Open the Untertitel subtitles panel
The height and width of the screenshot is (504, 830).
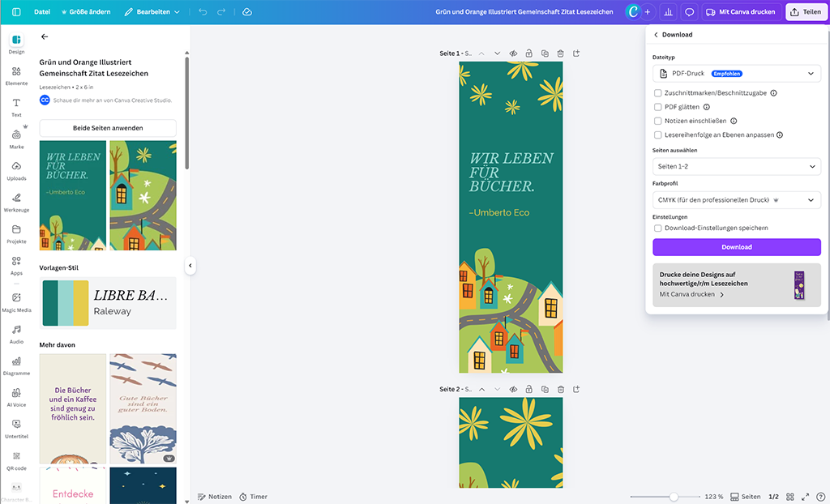click(16, 429)
